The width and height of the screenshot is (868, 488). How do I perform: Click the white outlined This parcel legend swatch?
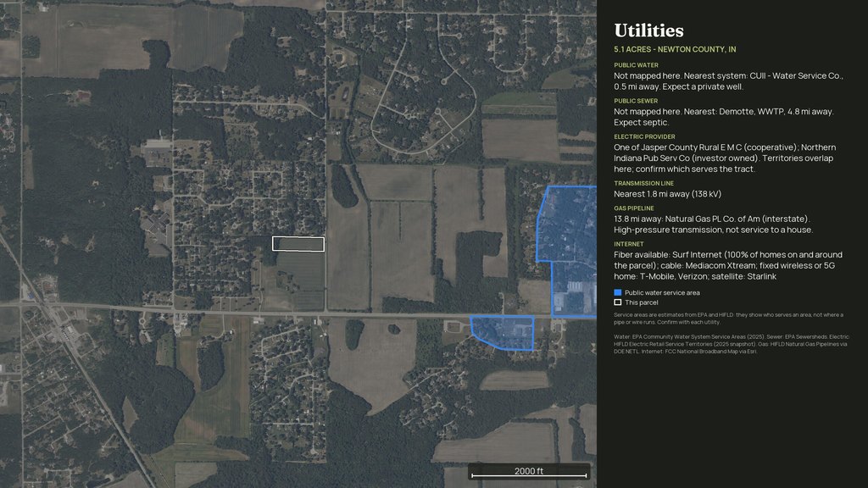618,302
